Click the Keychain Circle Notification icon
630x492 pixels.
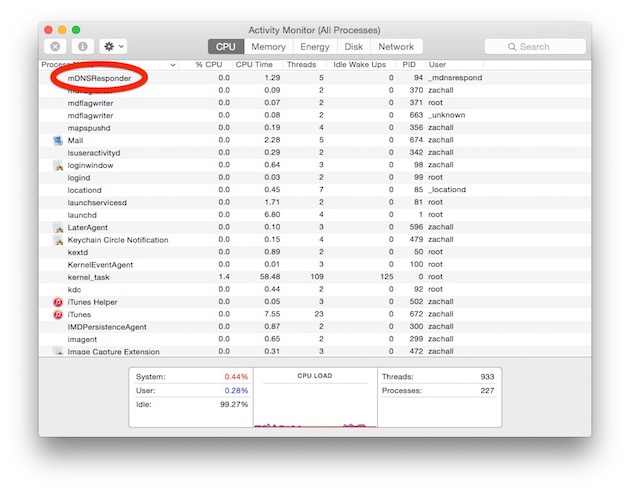[58, 240]
